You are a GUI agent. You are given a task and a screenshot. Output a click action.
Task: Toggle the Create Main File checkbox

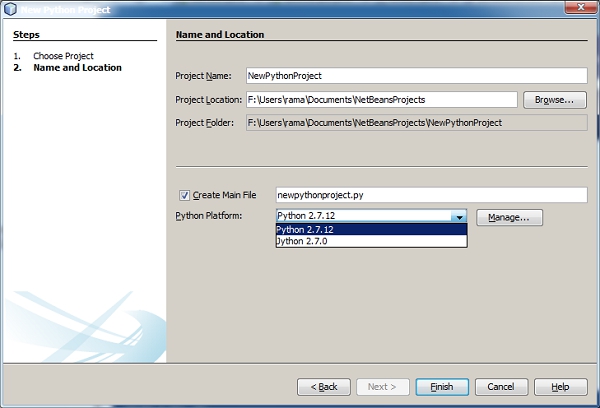point(184,196)
